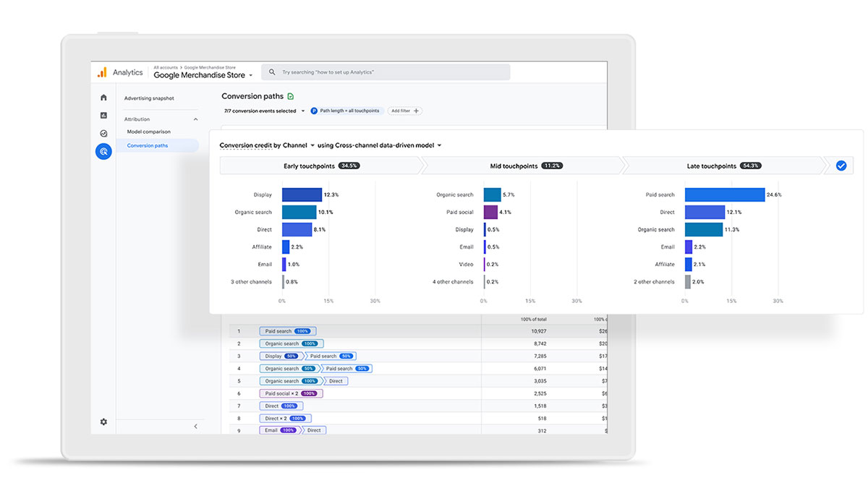Click the Google Analytics logo icon
Viewport: 868px width, 496px height.
pyautogui.click(x=102, y=72)
